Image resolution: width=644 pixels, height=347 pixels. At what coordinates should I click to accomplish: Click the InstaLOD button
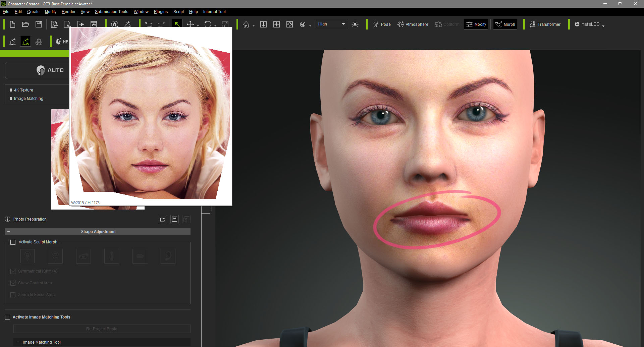tap(587, 24)
